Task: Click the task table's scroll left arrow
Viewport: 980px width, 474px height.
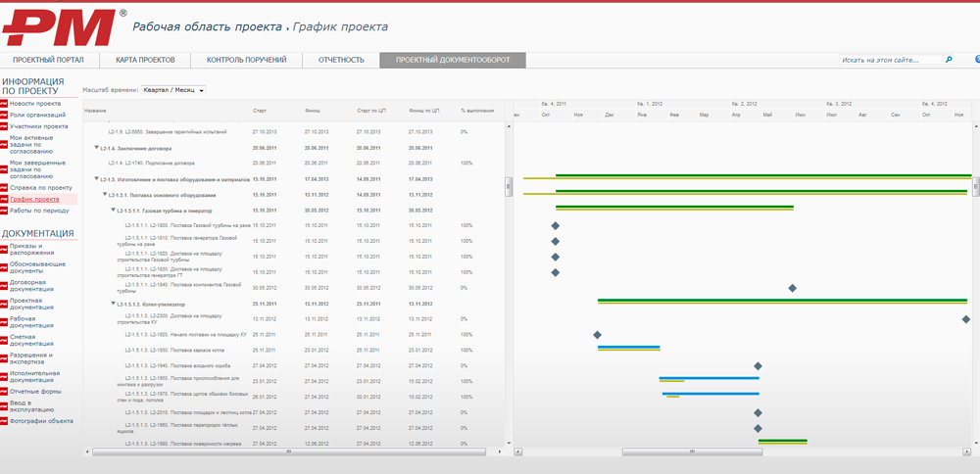Action: pos(87,450)
